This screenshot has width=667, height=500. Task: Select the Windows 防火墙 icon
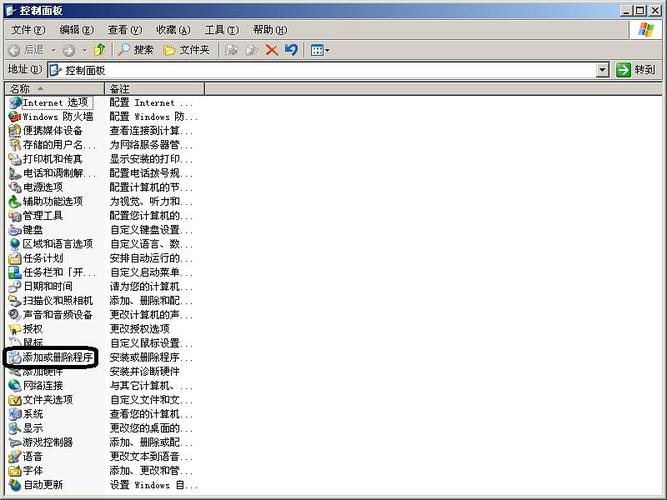(15, 117)
